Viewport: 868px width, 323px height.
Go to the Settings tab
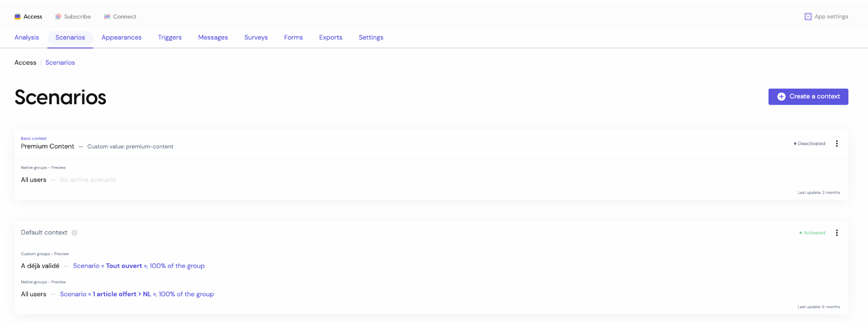[371, 37]
